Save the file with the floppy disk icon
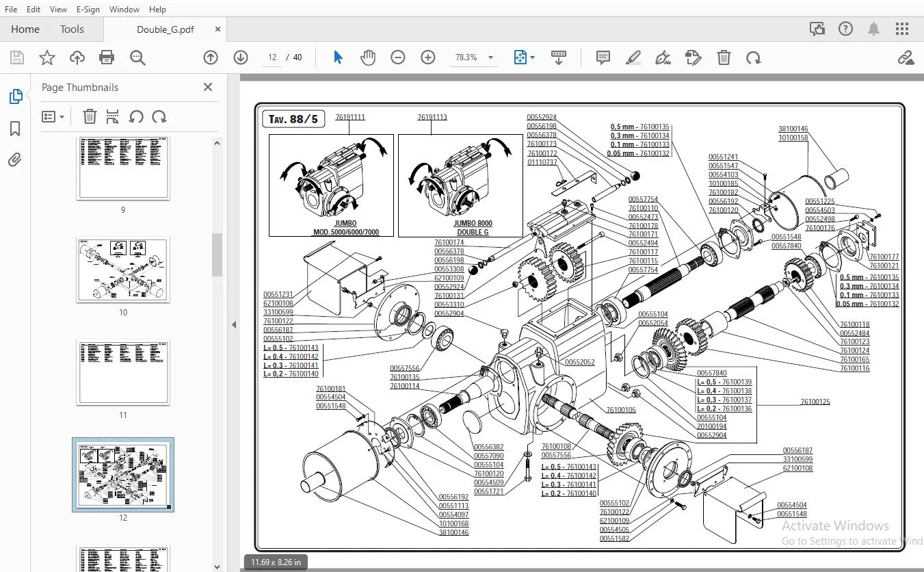Viewport: 924px width, 572px height. [x=16, y=57]
